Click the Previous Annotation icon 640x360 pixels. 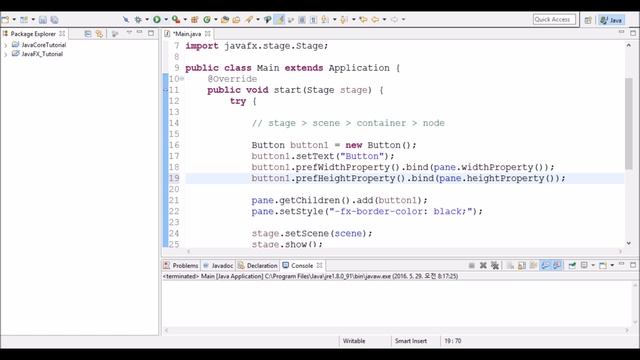tap(344, 20)
